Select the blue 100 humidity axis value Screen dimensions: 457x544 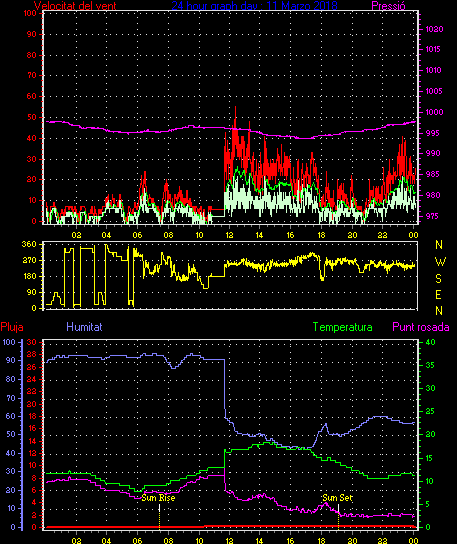(x=9, y=342)
